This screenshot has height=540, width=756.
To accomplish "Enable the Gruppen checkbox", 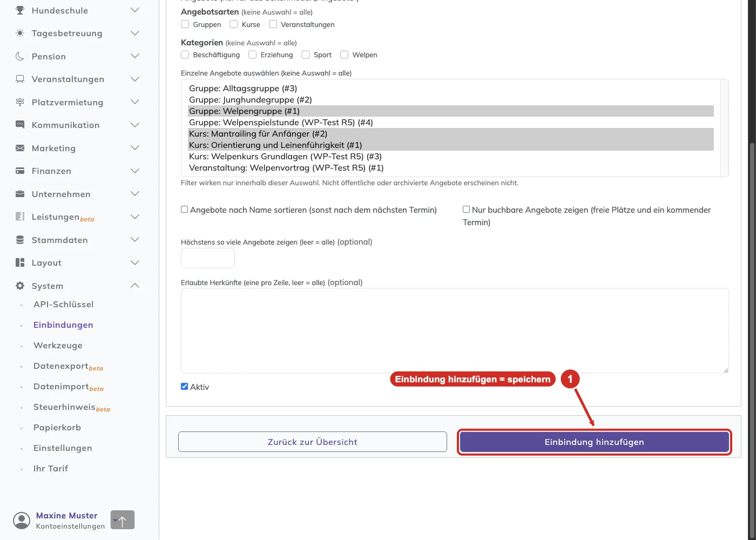I will pos(185,24).
